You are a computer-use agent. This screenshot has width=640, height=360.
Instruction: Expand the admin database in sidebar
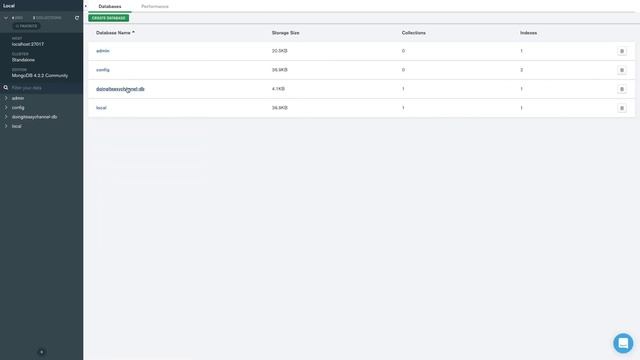pyautogui.click(x=6, y=98)
